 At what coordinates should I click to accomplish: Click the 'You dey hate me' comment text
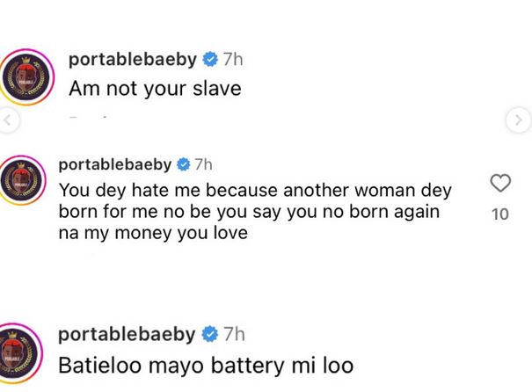point(251,213)
